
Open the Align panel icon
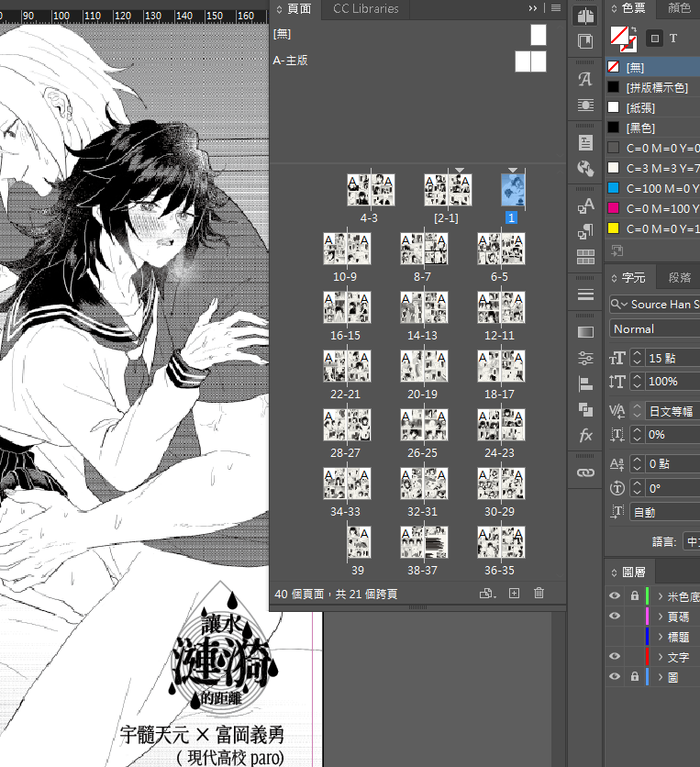[x=585, y=384]
